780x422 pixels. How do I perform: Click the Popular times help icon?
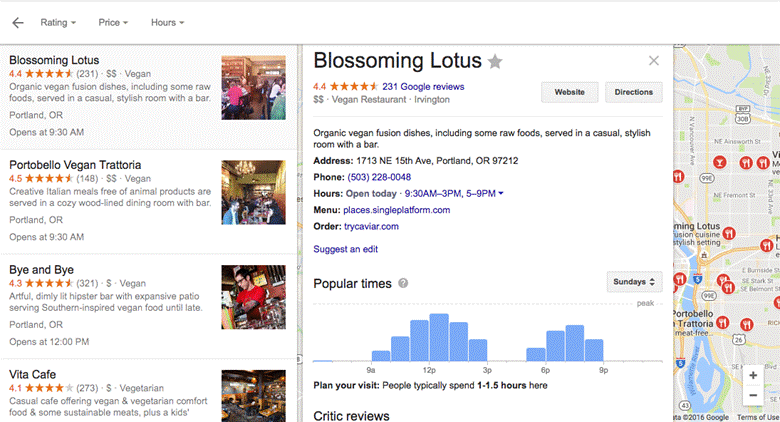click(403, 284)
